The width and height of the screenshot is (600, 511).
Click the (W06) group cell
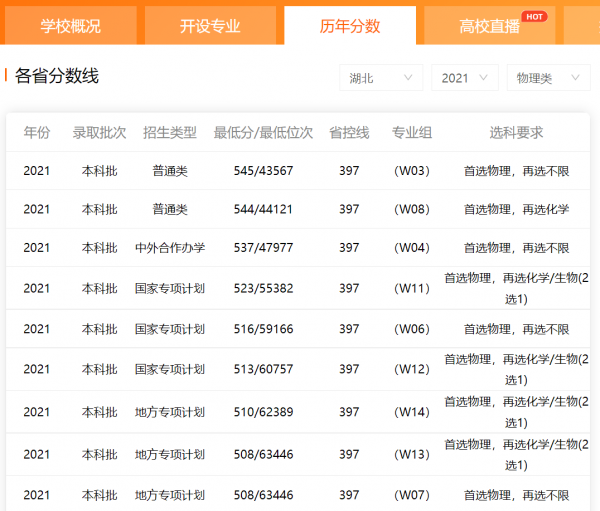(412, 329)
